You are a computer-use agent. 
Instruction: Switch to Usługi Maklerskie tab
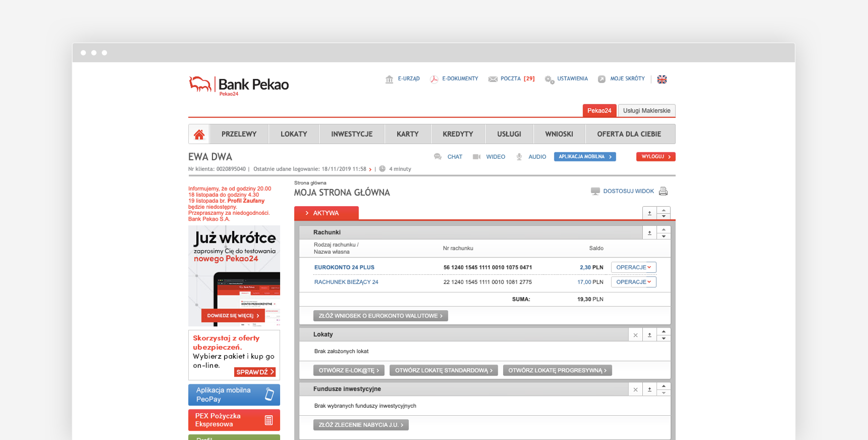click(x=647, y=111)
